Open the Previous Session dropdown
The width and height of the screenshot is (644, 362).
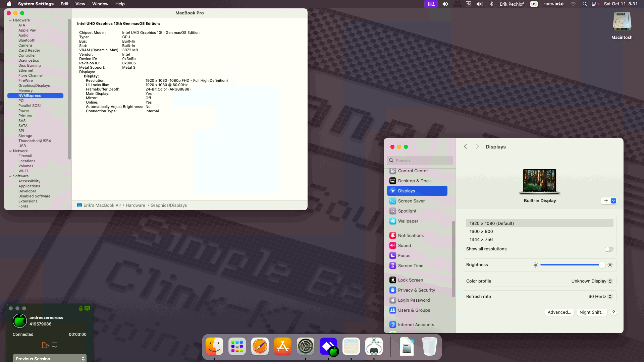pyautogui.click(x=50, y=358)
